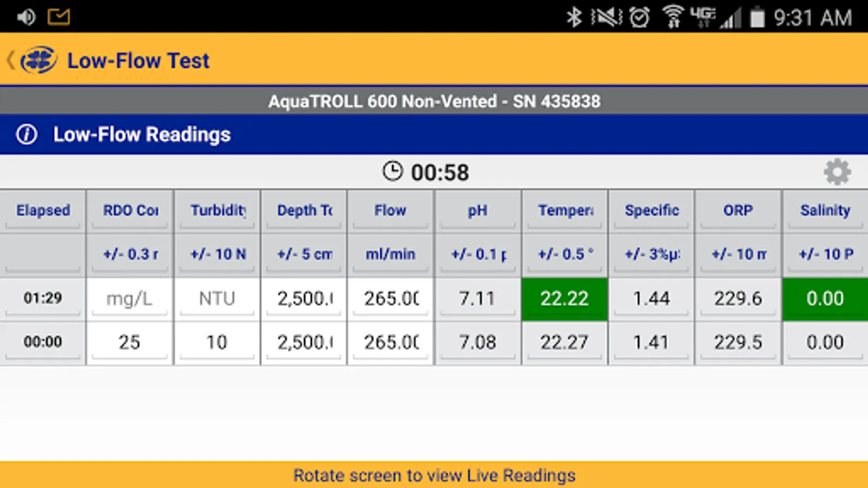Tap the 9:31 AM clock in status bar

813,18
